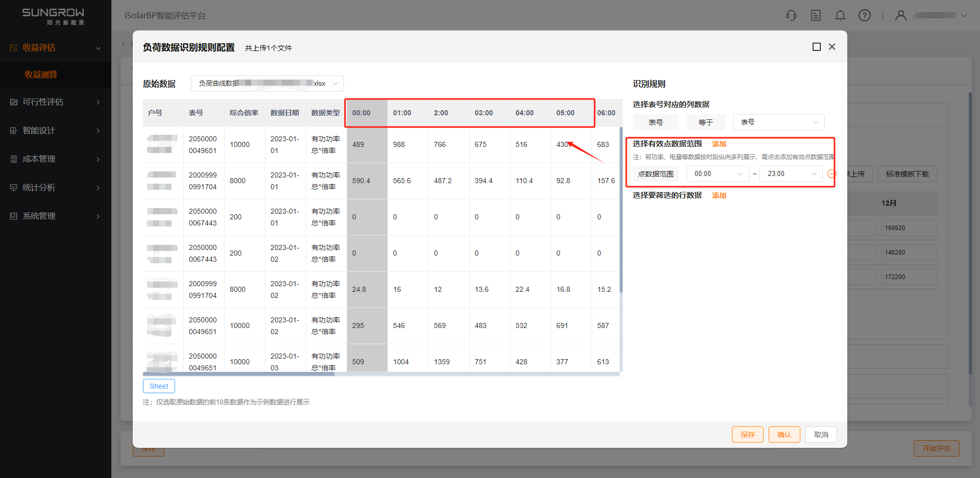Screen dimensions: 980x478
Task: Click the 保存 button in dialog footer
Action: click(x=747, y=435)
